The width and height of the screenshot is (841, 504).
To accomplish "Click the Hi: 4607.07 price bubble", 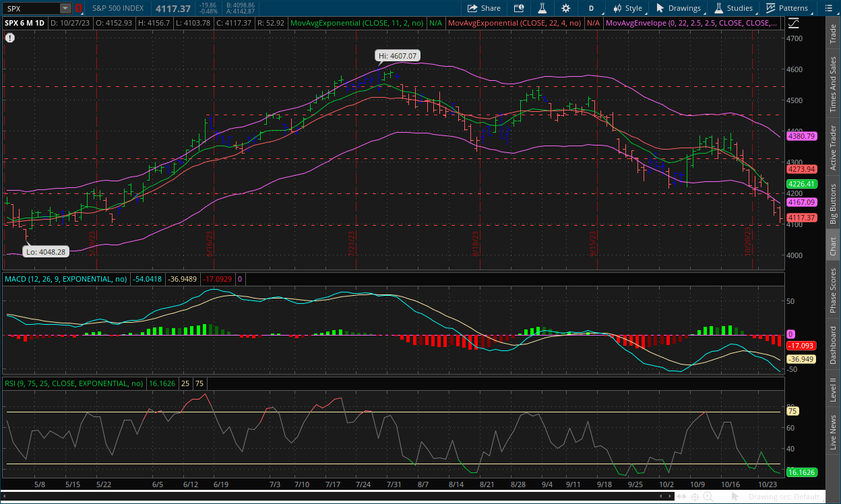I will (x=399, y=56).
